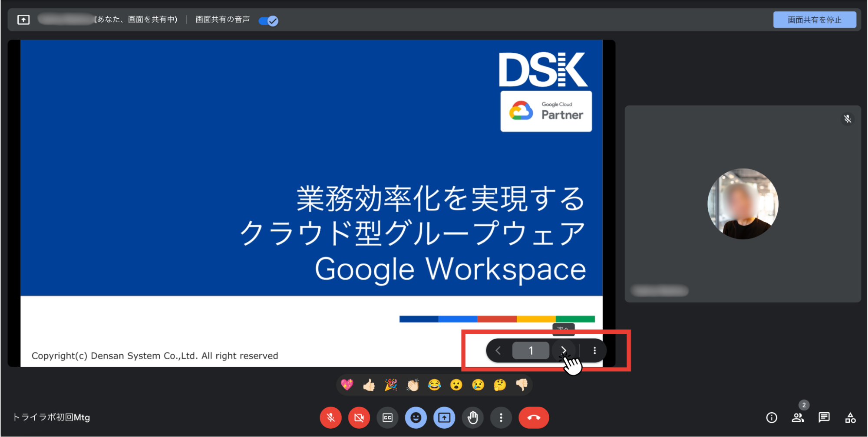Send the sparkling heart reaction

point(347,385)
